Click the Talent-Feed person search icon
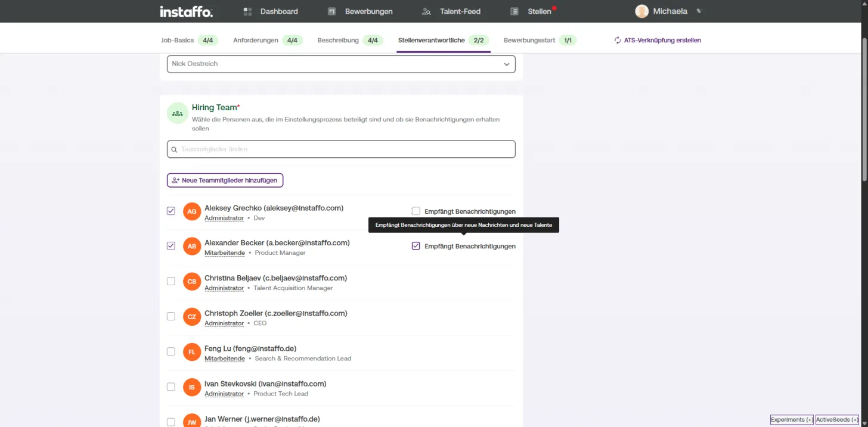The height and width of the screenshot is (427, 868). (426, 11)
